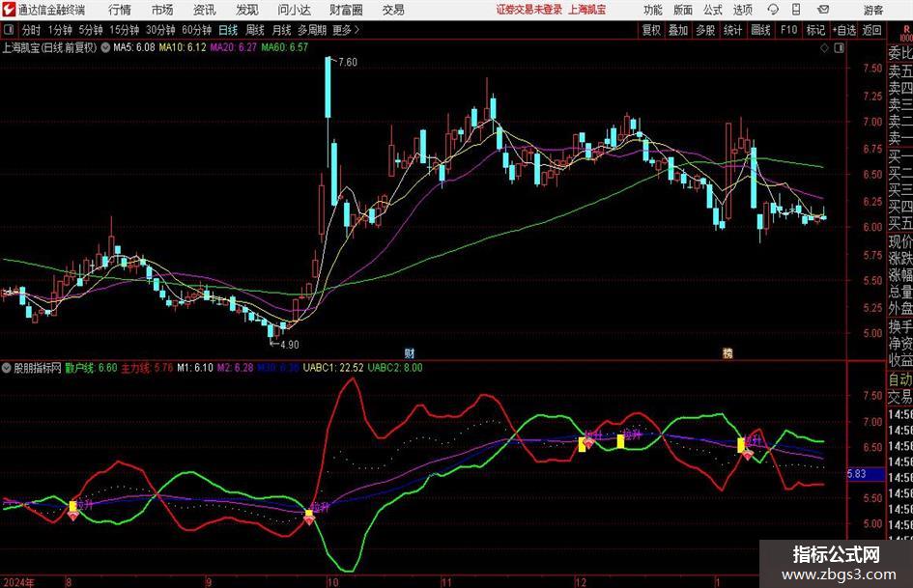The width and height of the screenshot is (913, 588).
Task: Click the 财 marker on the chart's date axis
Action: (410, 352)
